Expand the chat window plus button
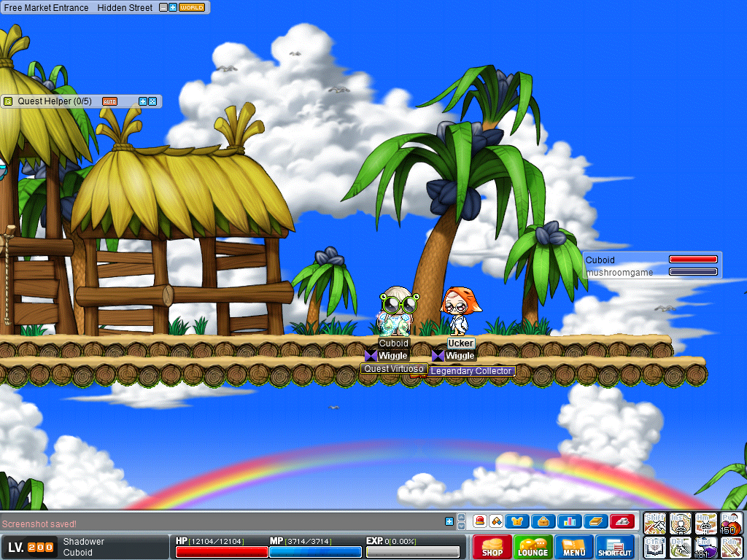 449,521
